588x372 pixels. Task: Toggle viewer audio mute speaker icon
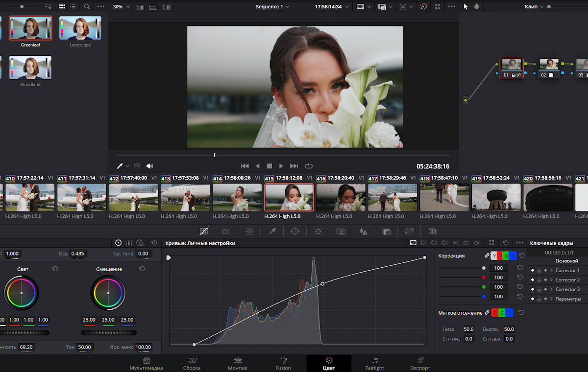click(149, 166)
